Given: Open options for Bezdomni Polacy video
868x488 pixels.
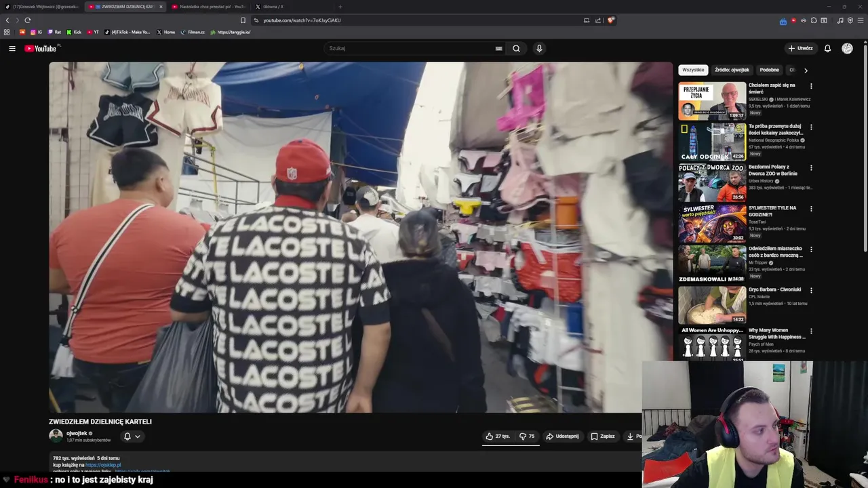Looking at the screenshot, I should [811, 167].
